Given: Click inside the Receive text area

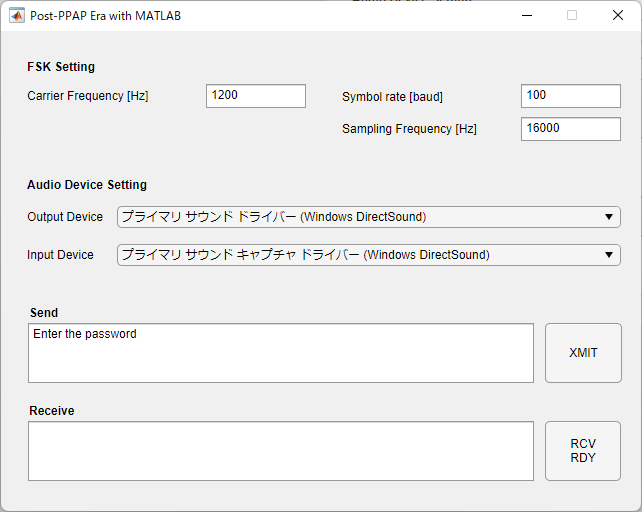Looking at the screenshot, I should click(x=281, y=451).
